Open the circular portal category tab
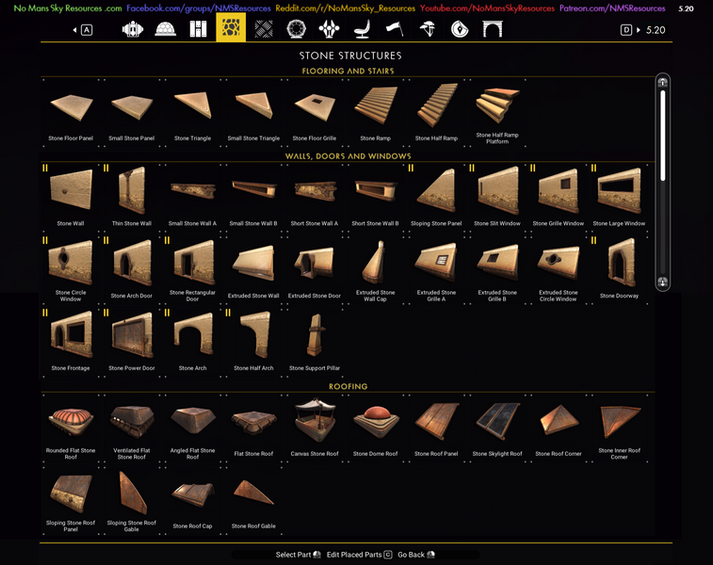The width and height of the screenshot is (713, 565). pos(296,29)
